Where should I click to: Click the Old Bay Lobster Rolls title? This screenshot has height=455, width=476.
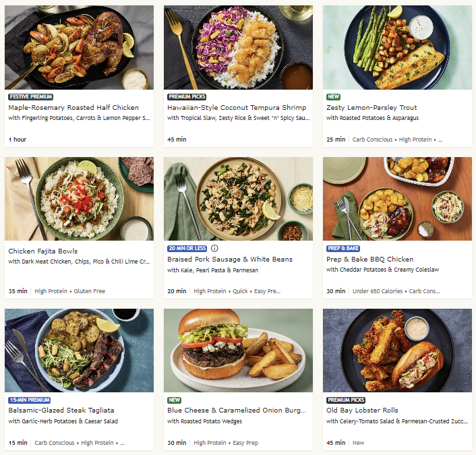(362, 410)
